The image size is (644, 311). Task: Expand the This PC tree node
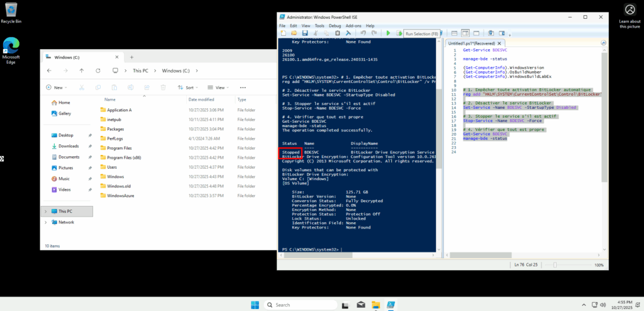coord(45,212)
